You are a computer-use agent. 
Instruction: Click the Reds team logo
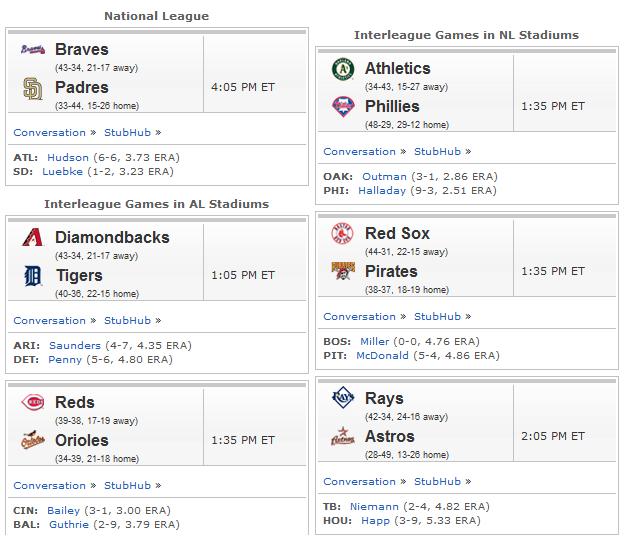[x=33, y=402]
